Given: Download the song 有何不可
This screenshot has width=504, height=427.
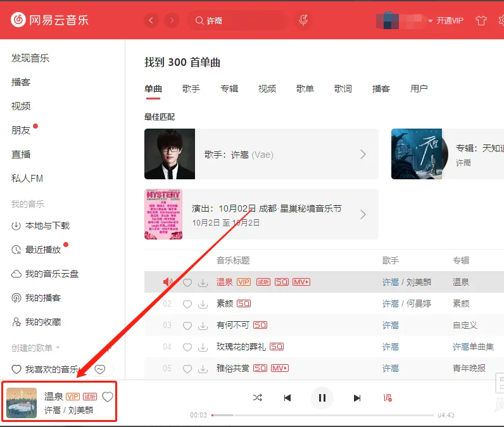Looking at the screenshot, I should [203, 326].
